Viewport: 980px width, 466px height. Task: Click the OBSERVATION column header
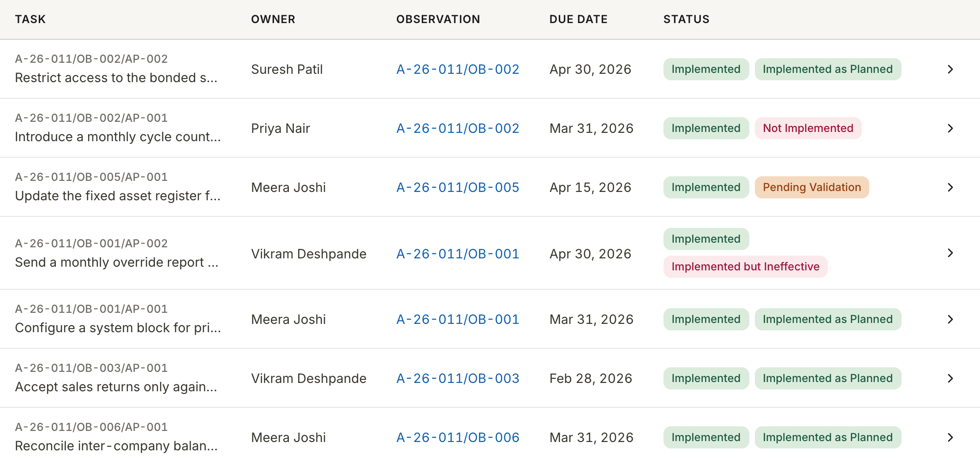438,19
